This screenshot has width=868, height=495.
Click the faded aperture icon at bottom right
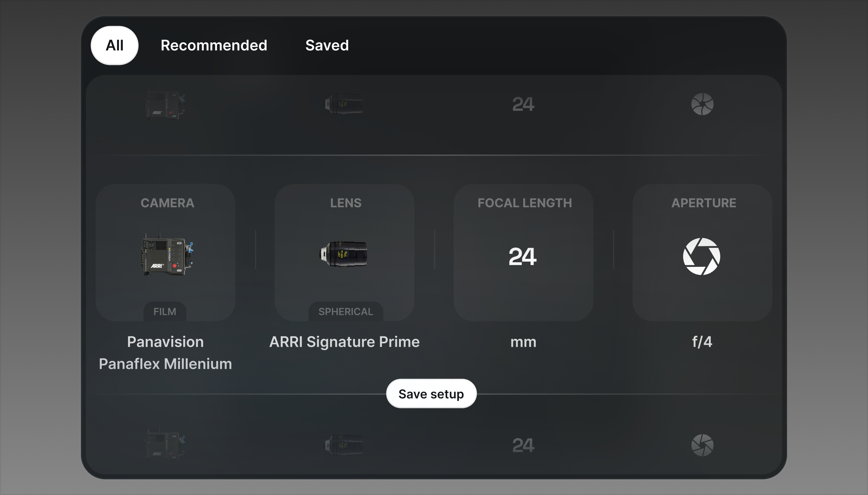pyautogui.click(x=701, y=444)
